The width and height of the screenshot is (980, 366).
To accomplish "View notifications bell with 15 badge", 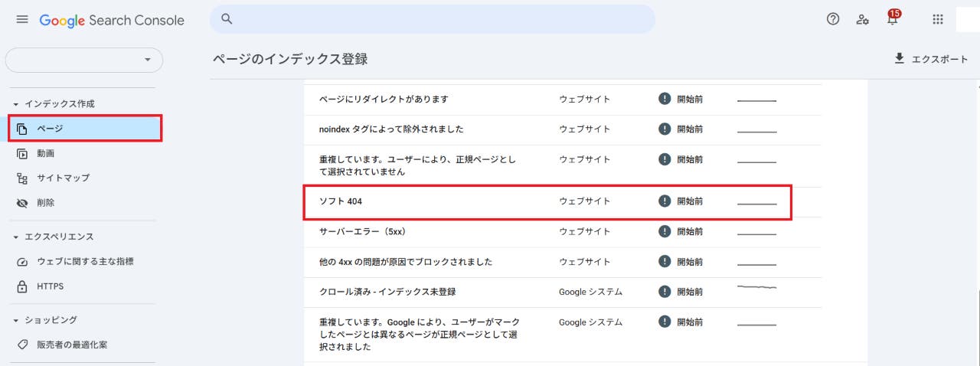I will (893, 18).
